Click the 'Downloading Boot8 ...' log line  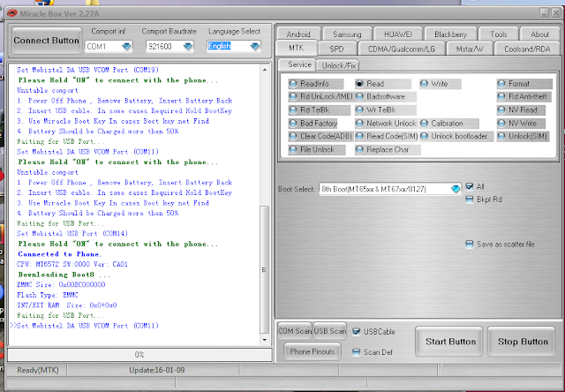click(x=64, y=275)
